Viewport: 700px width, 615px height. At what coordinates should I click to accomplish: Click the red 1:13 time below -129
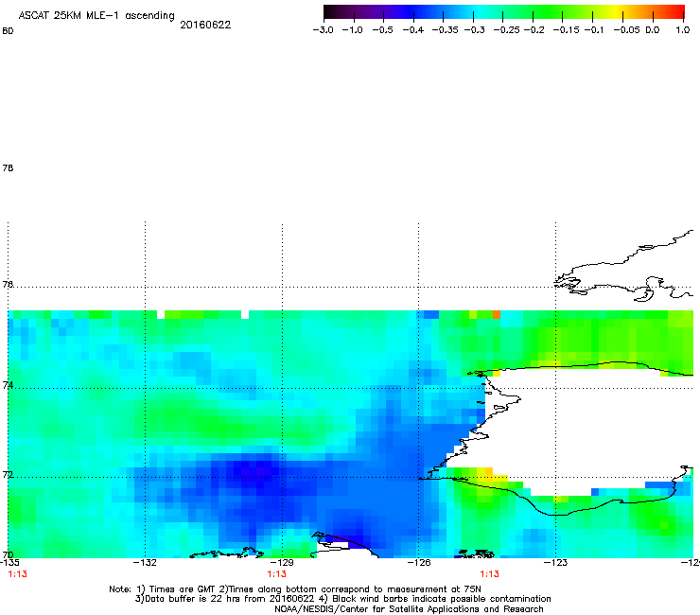pyautogui.click(x=276, y=574)
